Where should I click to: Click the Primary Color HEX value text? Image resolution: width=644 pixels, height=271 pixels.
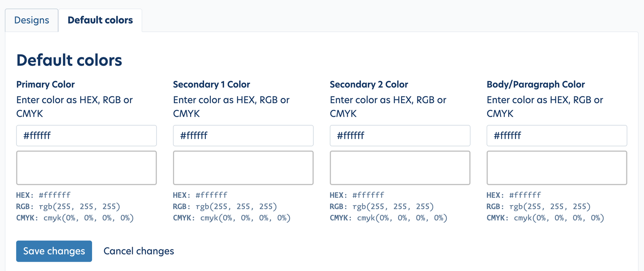tap(55, 195)
